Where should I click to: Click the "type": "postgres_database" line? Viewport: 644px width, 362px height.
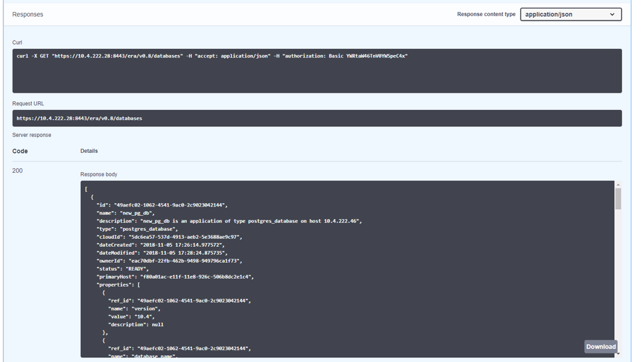137,229
